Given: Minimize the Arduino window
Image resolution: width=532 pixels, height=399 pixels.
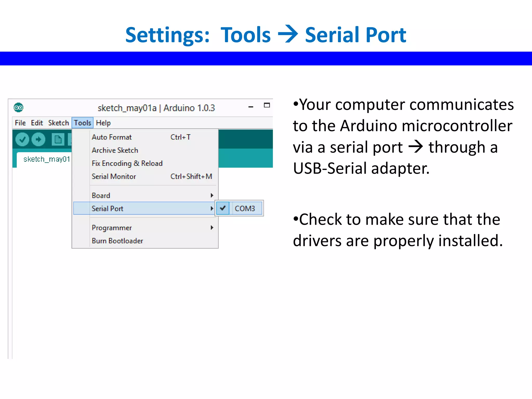Looking at the screenshot, I should pos(251,107).
